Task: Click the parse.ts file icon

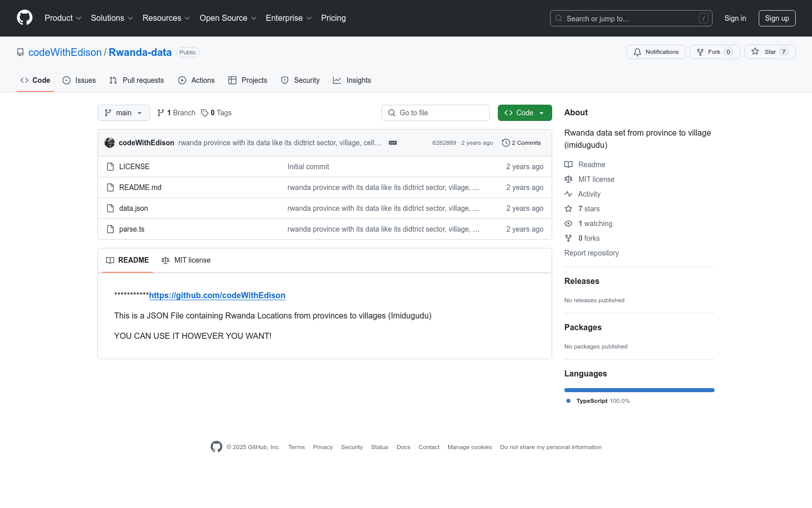Action: (x=110, y=229)
